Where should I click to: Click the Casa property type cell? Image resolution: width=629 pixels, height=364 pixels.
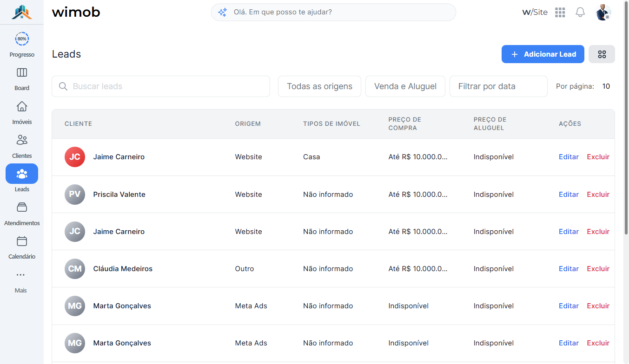point(311,157)
